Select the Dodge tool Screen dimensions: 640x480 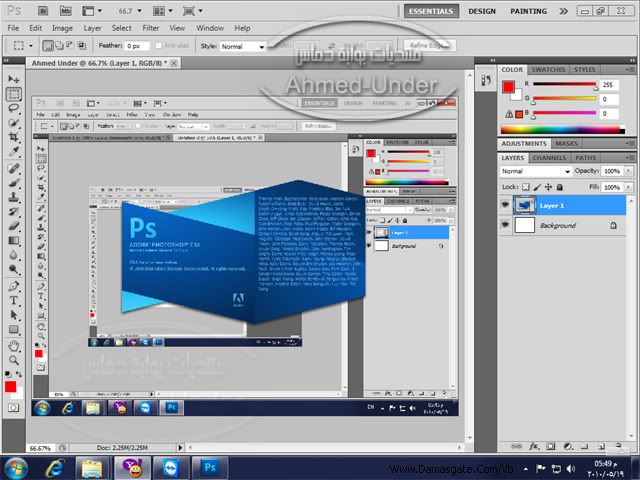(x=13, y=269)
